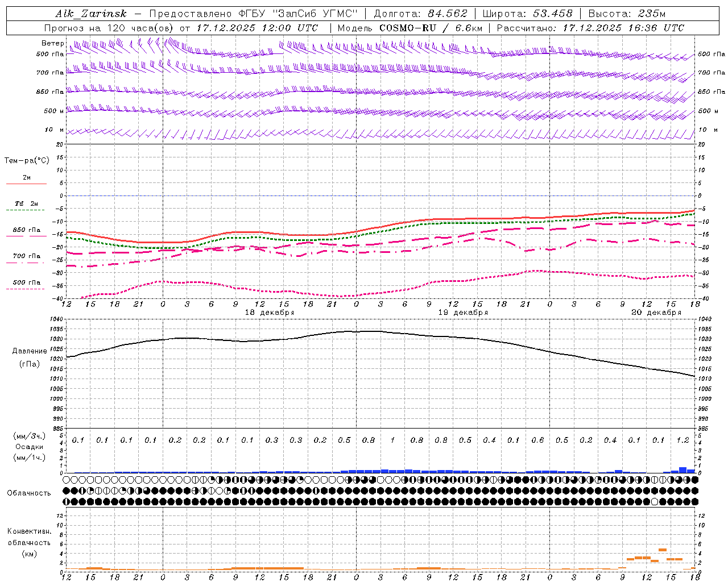The height and width of the screenshot is (582, 728).
Task: Select the model name COSMO-RU / 6.6км
Action: [x=431, y=28]
